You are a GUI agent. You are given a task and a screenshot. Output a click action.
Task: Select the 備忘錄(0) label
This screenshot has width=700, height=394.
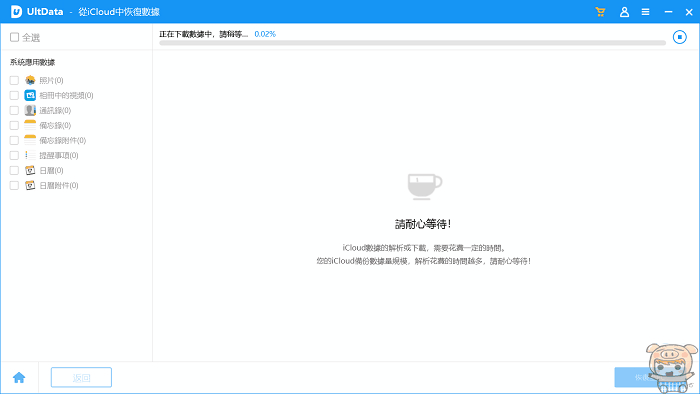pyautogui.click(x=55, y=125)
